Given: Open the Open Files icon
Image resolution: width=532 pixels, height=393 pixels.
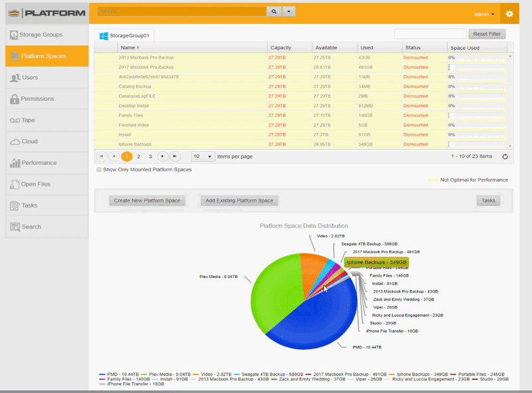Looking at the screenshot, I should coord(14,184).
